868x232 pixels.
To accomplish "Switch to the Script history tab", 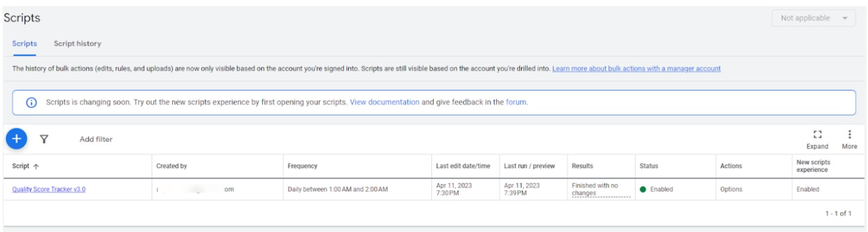I will click(77, 44).
